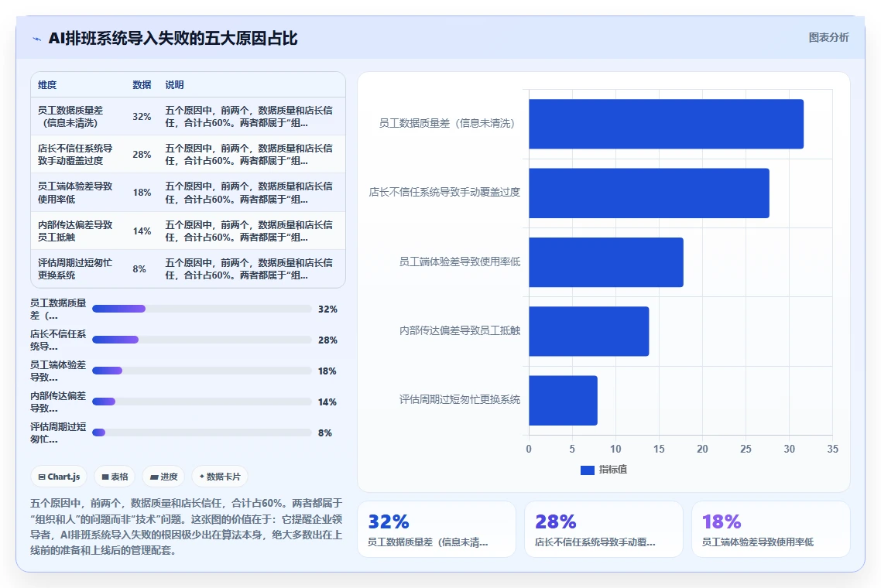This screenshot has width=881, height=588.
Task: Click the 14% value in the table
Action: pyautogui.click(x=142, y=231)
